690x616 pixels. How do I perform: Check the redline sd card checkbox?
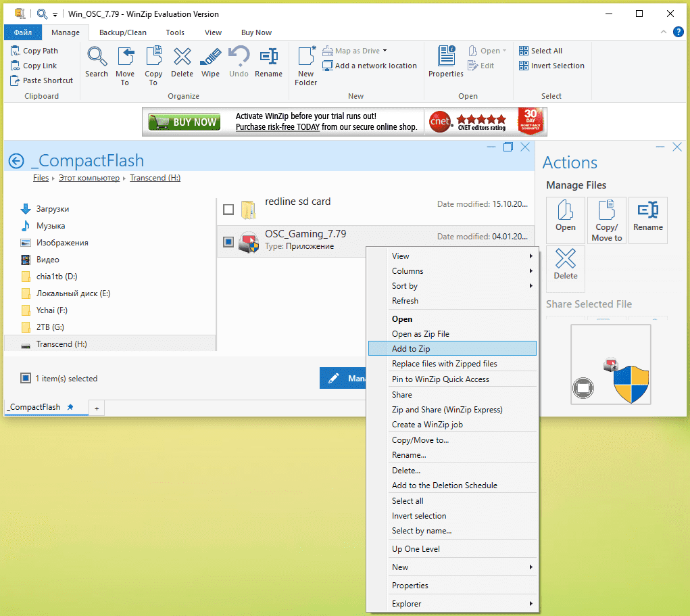pos(228,210)
